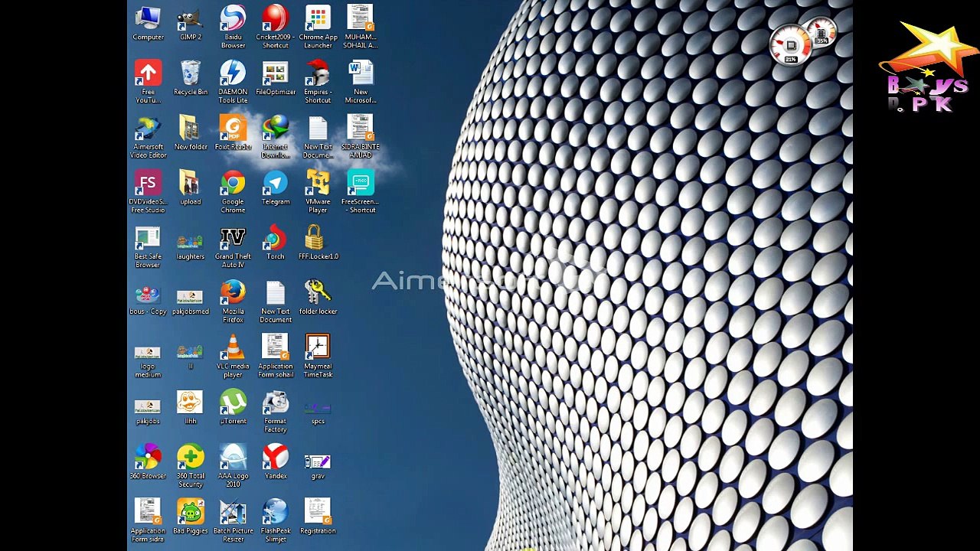Select Cricket2009 Shortcut icon
Viewport: 980px width, 551px height.
276,27
